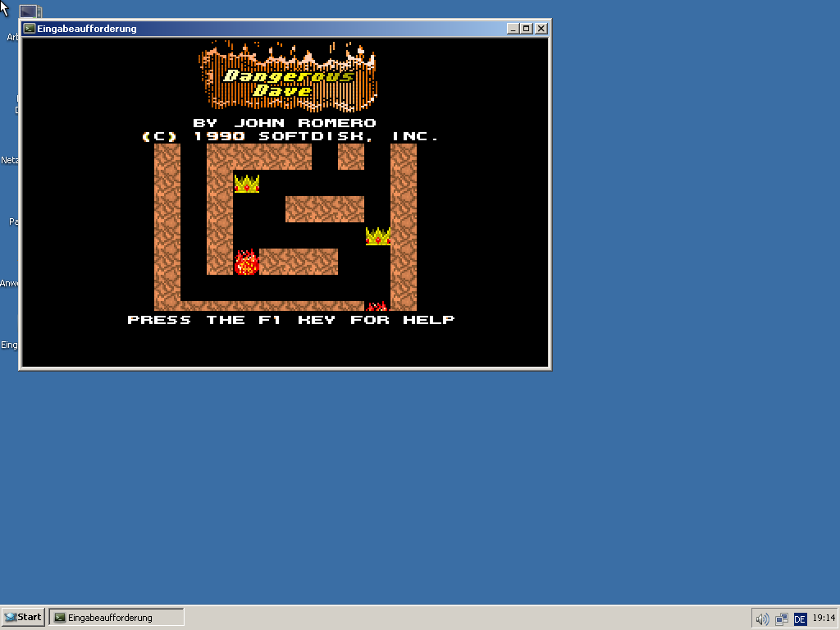Click the large fire sprite in maze
840x630 pixels.
coord(246,262)
